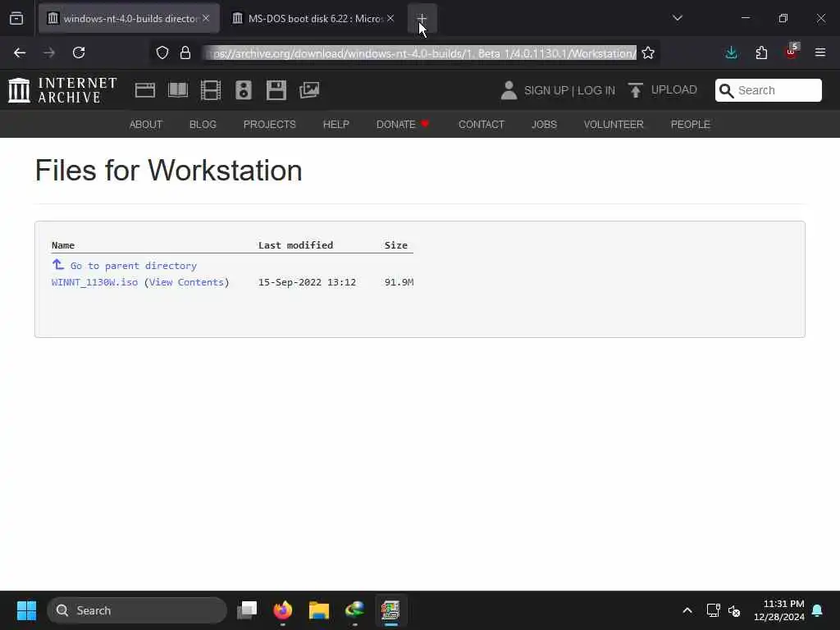This screenshot has width=840, height=630.
Task: Click the muted volume tray icon
Action: pos(734,610)
